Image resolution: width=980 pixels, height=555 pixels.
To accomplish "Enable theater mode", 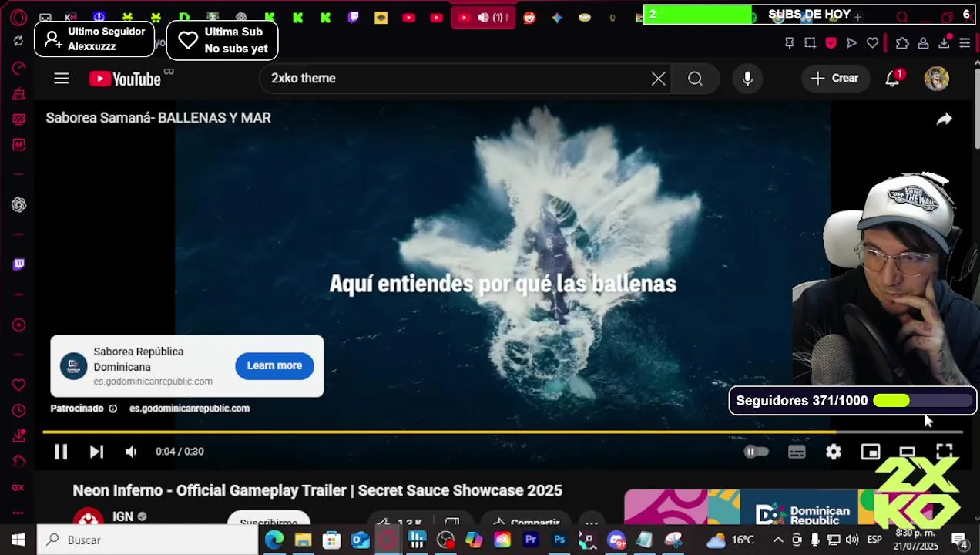I will 907,452.
